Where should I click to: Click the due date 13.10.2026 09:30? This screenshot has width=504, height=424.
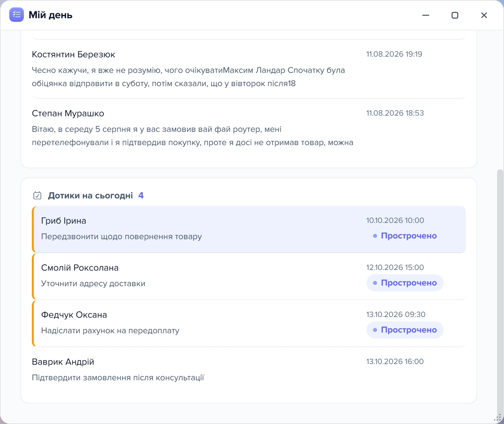(396, 314)
